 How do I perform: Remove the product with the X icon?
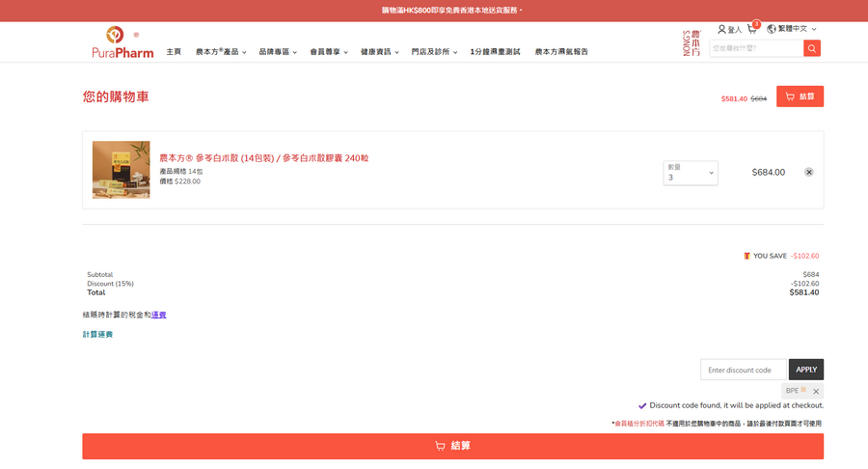(809, 172)
